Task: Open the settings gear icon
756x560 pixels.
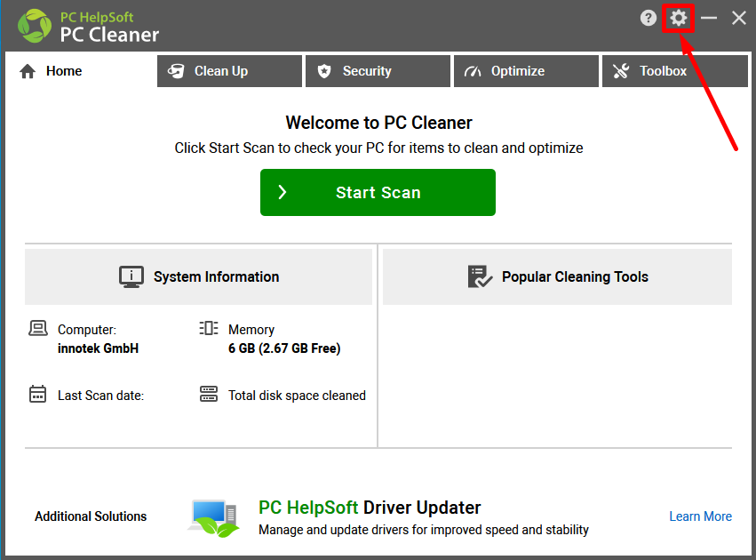Action: click(678, 19)
